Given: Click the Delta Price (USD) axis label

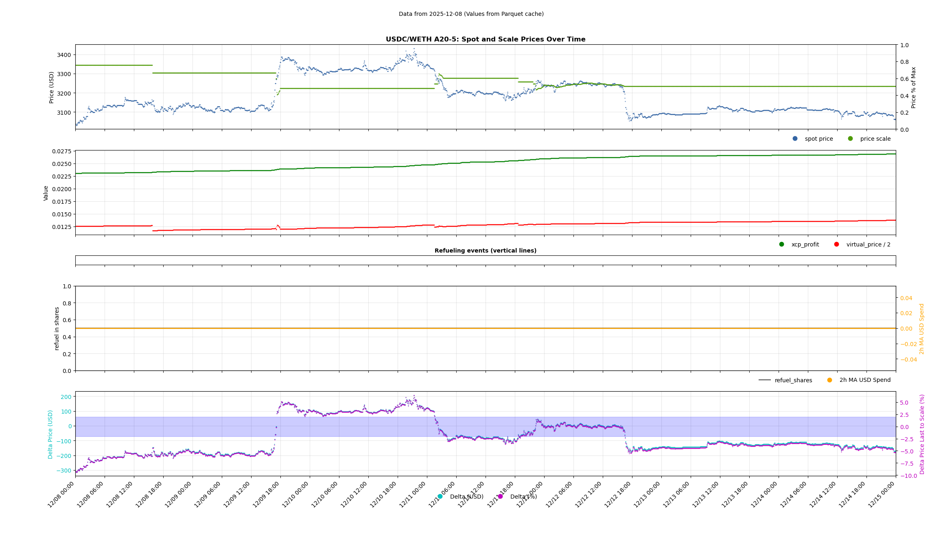Looking at the screenshot, I should 50,434.
